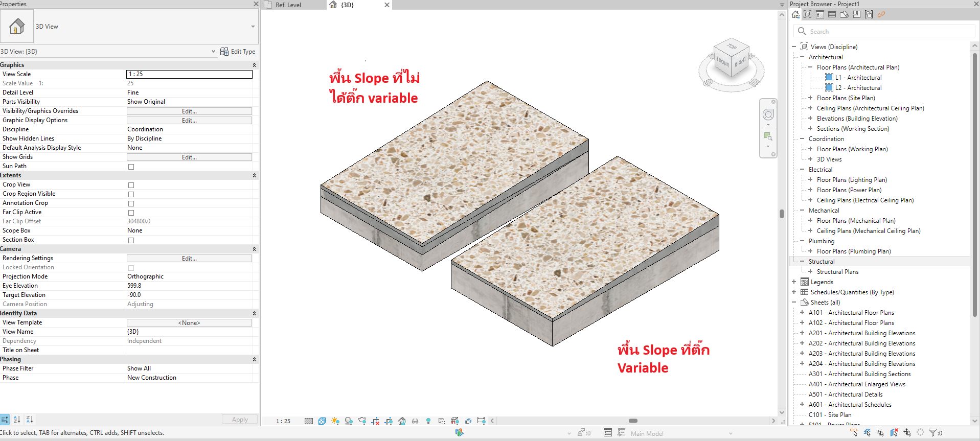Click Project Browser vertical scrollbar thumb
The height and width of the screenshot is (441, 980).
pos(974,184)
